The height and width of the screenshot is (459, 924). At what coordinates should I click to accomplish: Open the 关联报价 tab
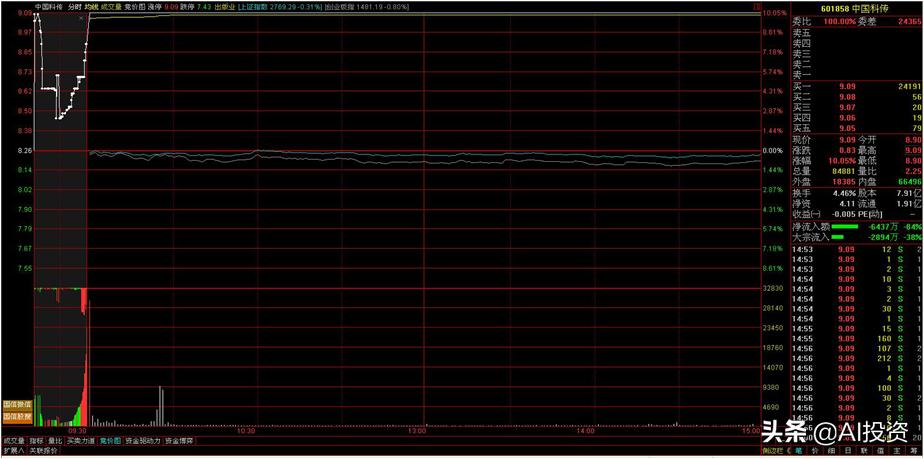pos(44,451)
